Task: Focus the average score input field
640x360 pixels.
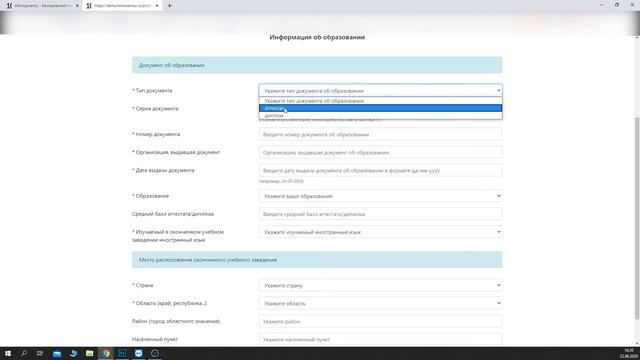Action: click(380, 214)
